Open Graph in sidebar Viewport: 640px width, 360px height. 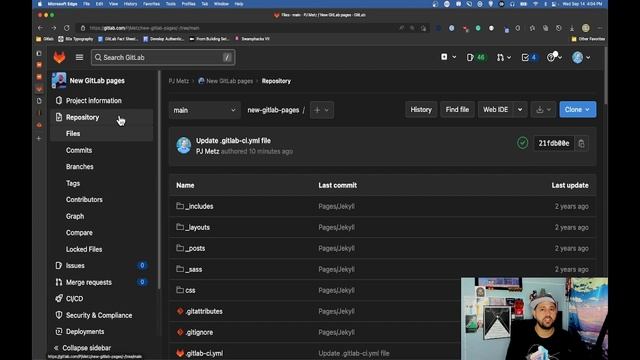[75, 216]
